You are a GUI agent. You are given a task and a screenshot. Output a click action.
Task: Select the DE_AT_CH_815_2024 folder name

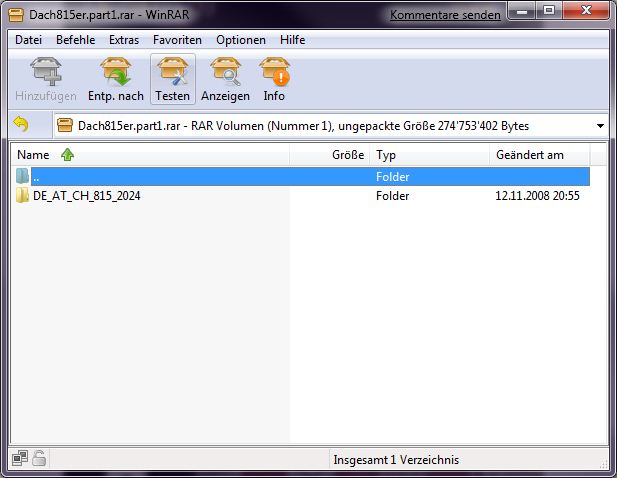pos(87,196)
